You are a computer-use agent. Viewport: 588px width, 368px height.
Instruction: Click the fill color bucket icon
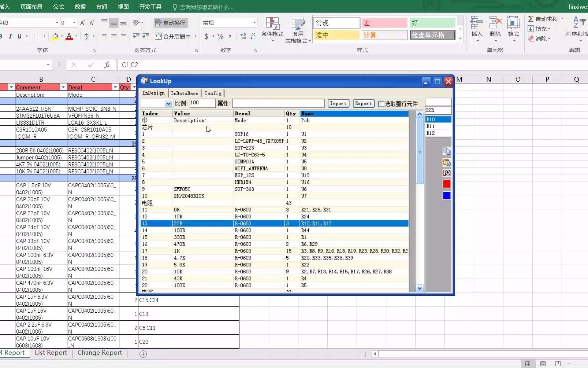pyautogui.click(x=55, y=36)
